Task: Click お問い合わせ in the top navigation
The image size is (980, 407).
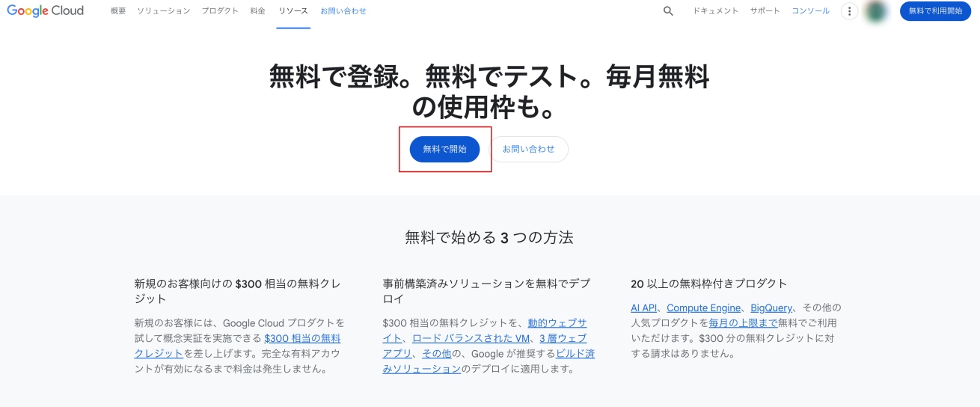Action: pos(343,11)
